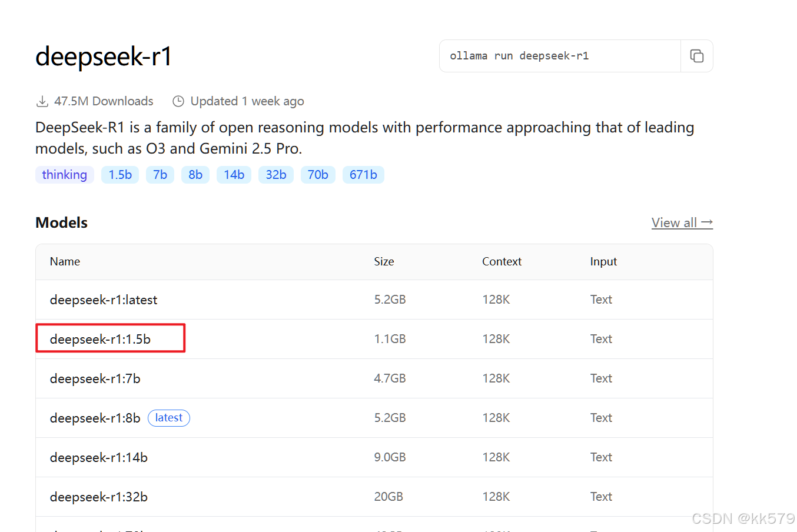Open deepseek-r1:32b model

(99, 497)
